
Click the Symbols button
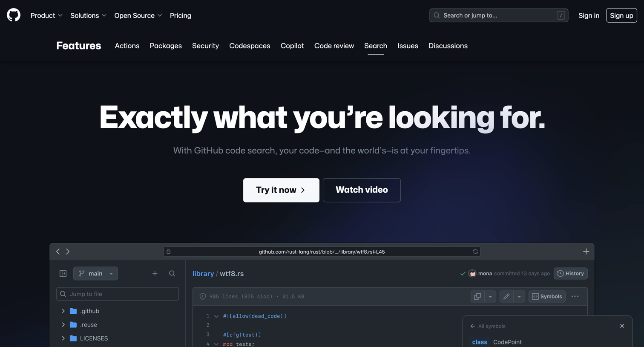tap(547, 296)
